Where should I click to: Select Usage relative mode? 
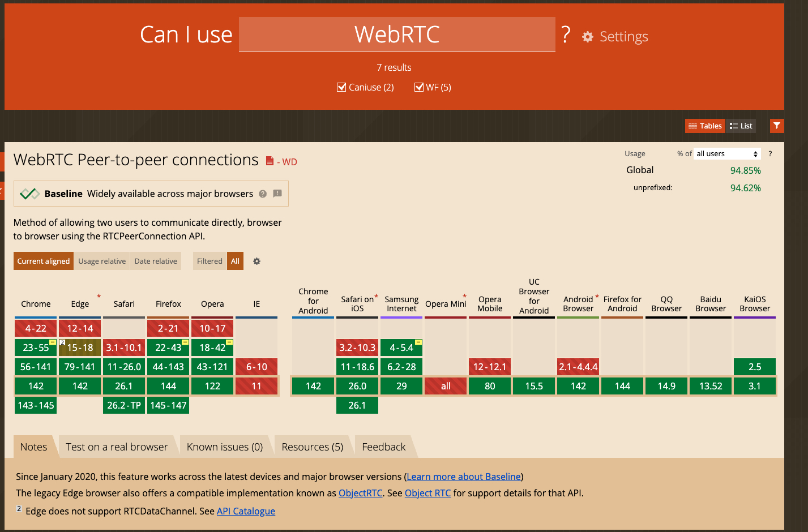point(102,261)
